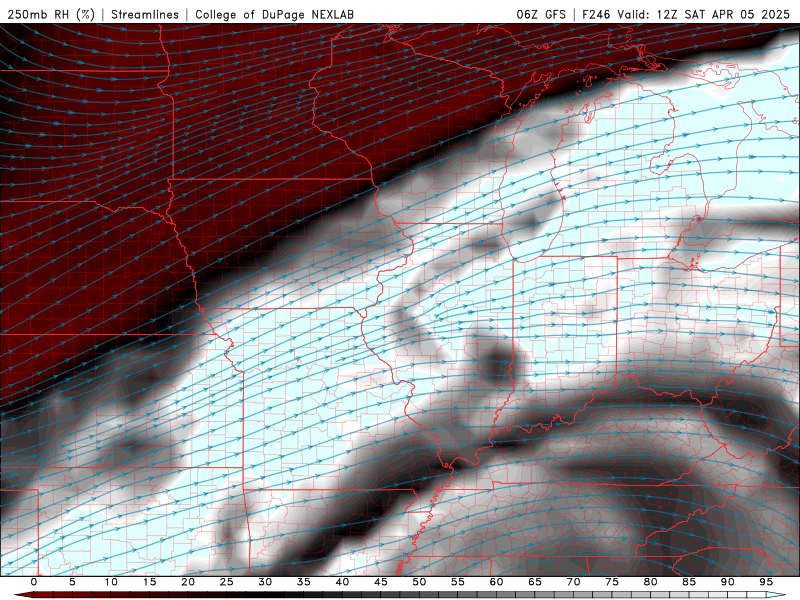Click the '85' color scale label
Viewport: 800px width, 600px height.
(689, 582)
